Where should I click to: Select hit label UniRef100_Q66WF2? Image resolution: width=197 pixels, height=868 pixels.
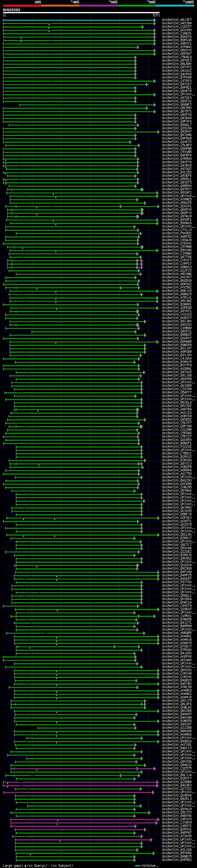click(x=177, y=104)
